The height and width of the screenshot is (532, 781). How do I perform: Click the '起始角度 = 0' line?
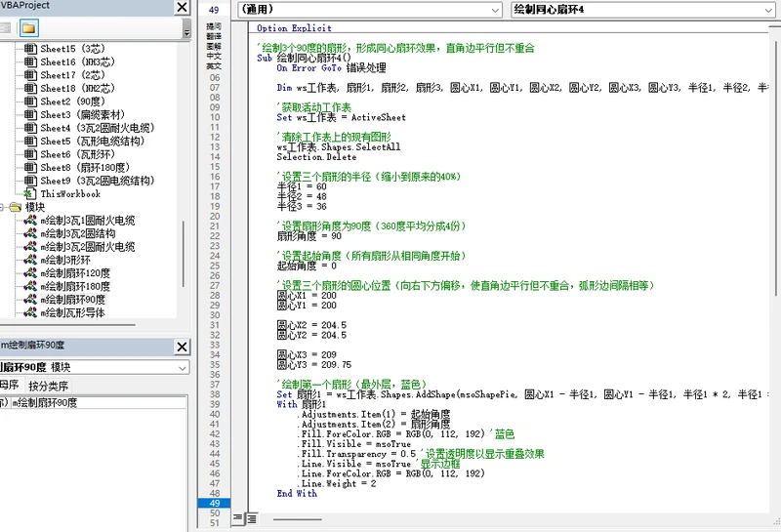point(307,266)
